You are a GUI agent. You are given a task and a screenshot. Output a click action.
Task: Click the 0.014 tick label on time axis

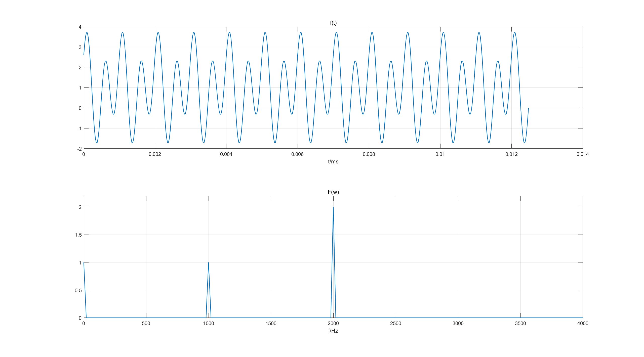583,154
